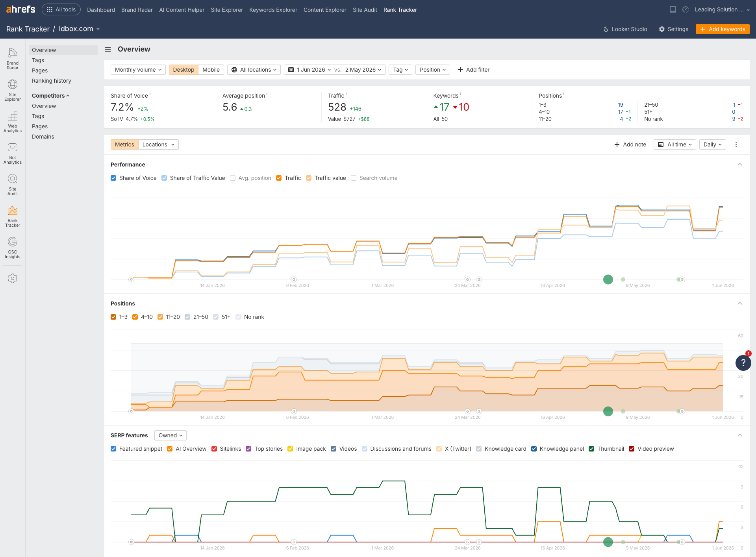756x557 pixels.
Task: Open Ranking history in left menu
Action: pyautogui.click(x=52, y=81)
